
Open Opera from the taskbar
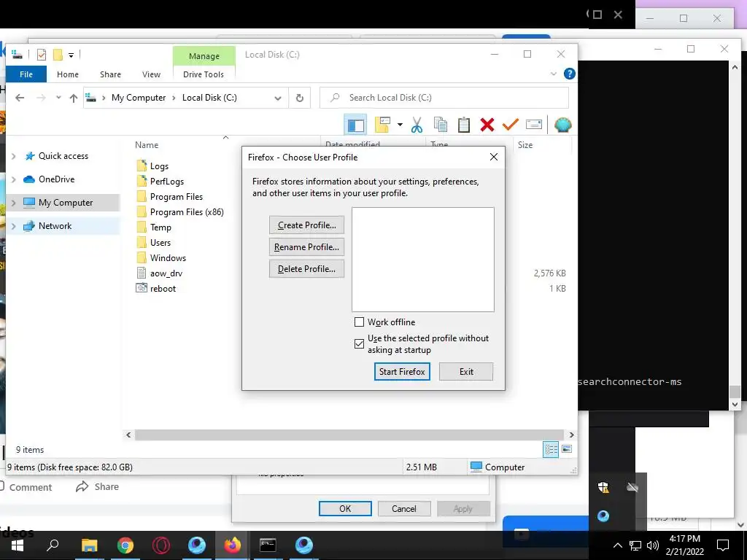161,545
